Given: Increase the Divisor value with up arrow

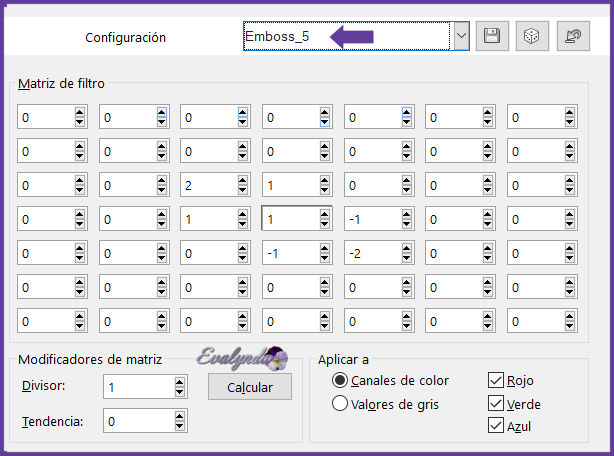Looking at the screenshot, I should pos(179,382).
